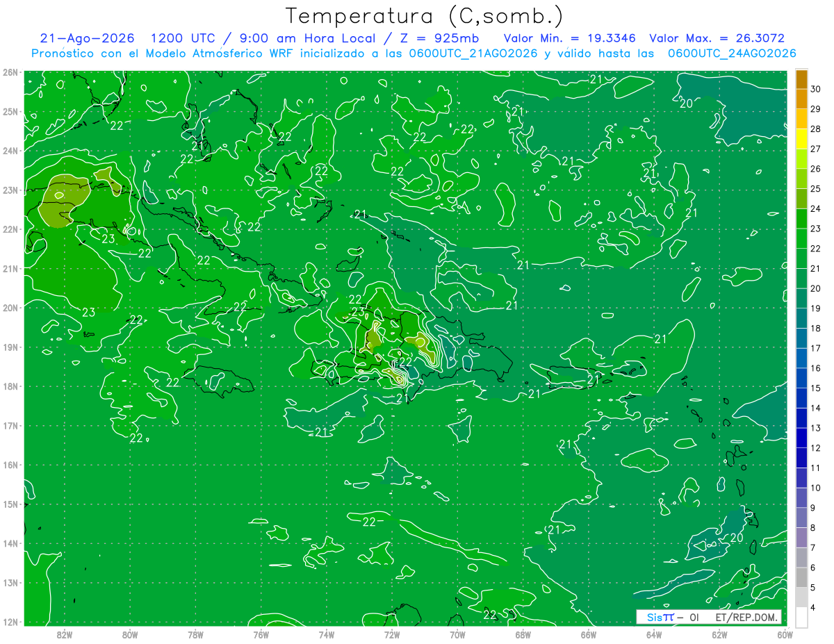Click the SisTT - OI ET/REP.DOM. logo box
This screenshot has width=834, height=644.
click(708, 617)
